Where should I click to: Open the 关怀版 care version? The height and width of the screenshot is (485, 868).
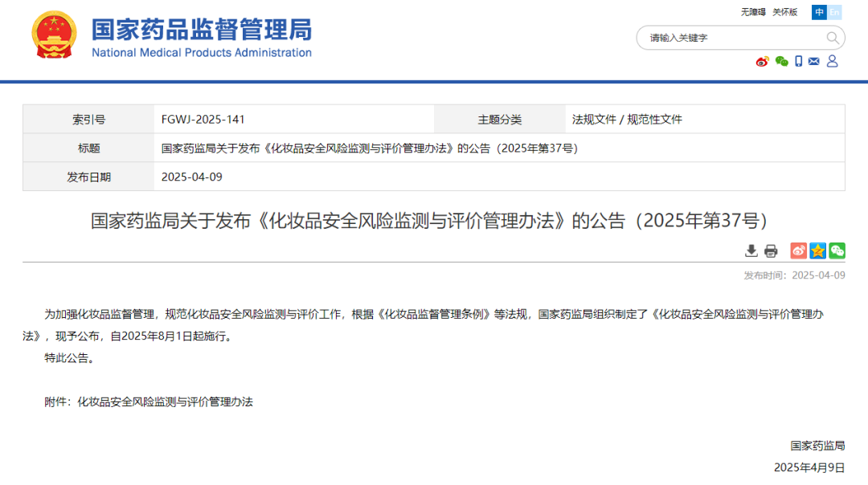[x=783, y=12]
